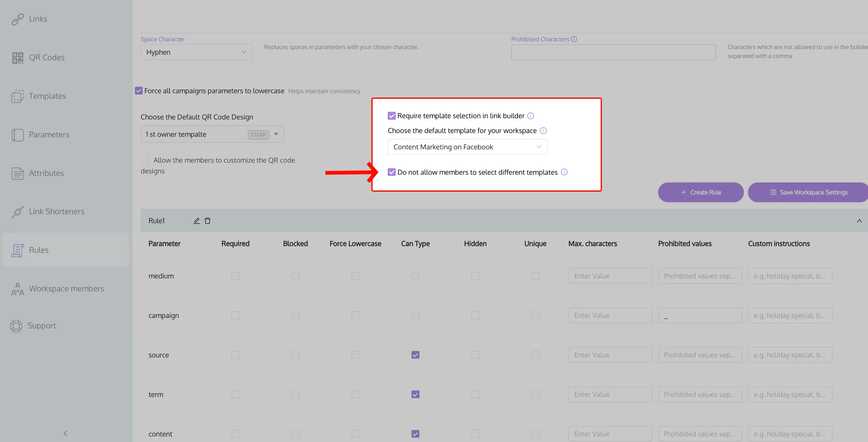Open the Link Shorteners menu item

(56, 211)
